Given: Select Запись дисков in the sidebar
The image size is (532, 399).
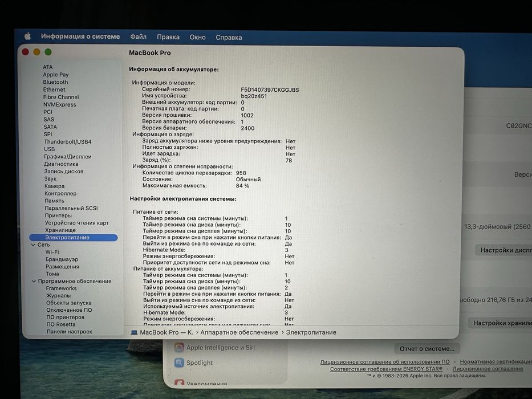Looking at the screenshot, I should [63, 172].
